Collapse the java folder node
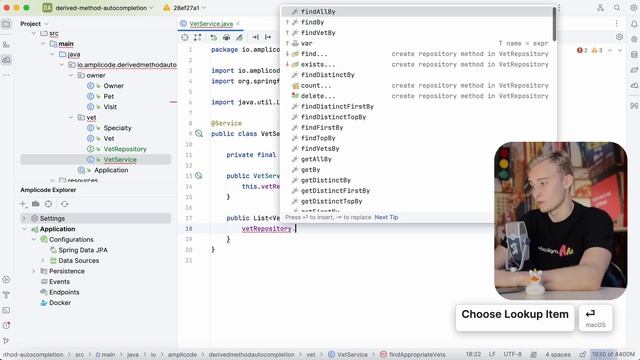This screenshot has width=640, height=360. pyautogui.click(x=53, y=54)
